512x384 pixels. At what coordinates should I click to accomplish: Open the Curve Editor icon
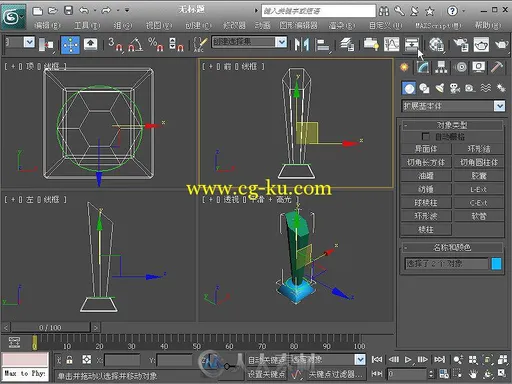pos(391,44)
